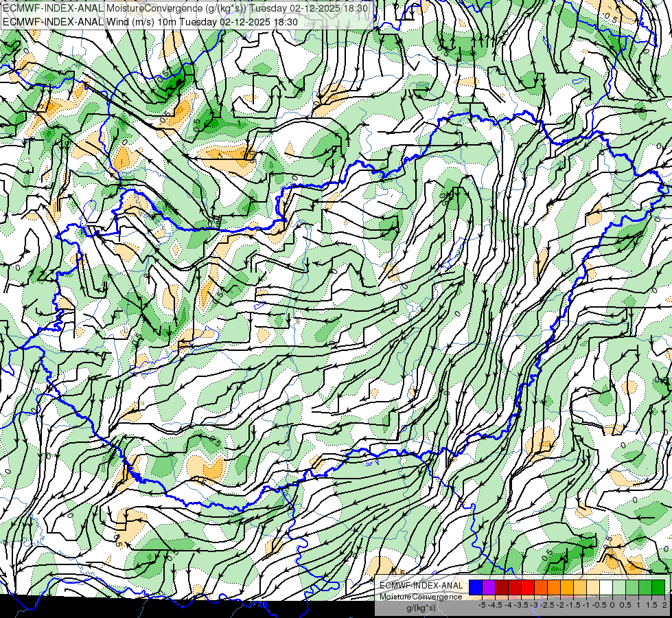Viewport: 672px width, 618px height.
Task: Click the blue swatch in the legend
Action: pyautogui.click(x=476, y=588)
